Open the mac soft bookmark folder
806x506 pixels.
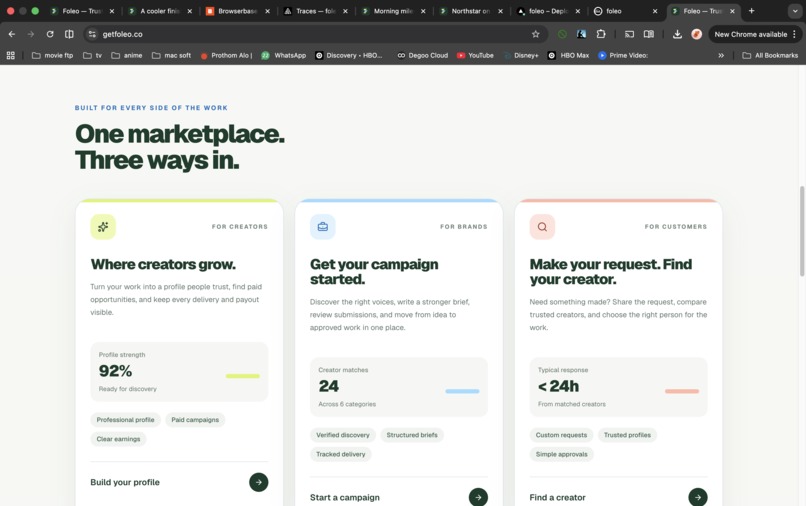click(x=172, y=56)
